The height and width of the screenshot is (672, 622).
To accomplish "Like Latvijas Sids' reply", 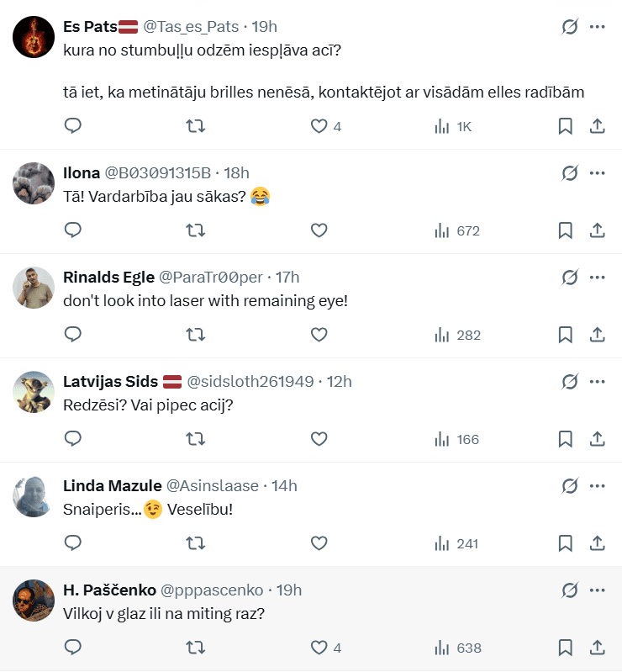I will pyautogui.click(x=319, y=439).
